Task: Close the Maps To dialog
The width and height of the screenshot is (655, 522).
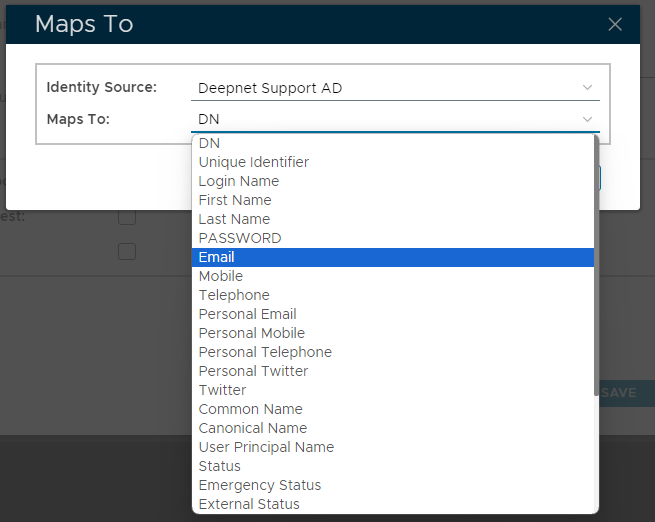Action: click(615, 24)
